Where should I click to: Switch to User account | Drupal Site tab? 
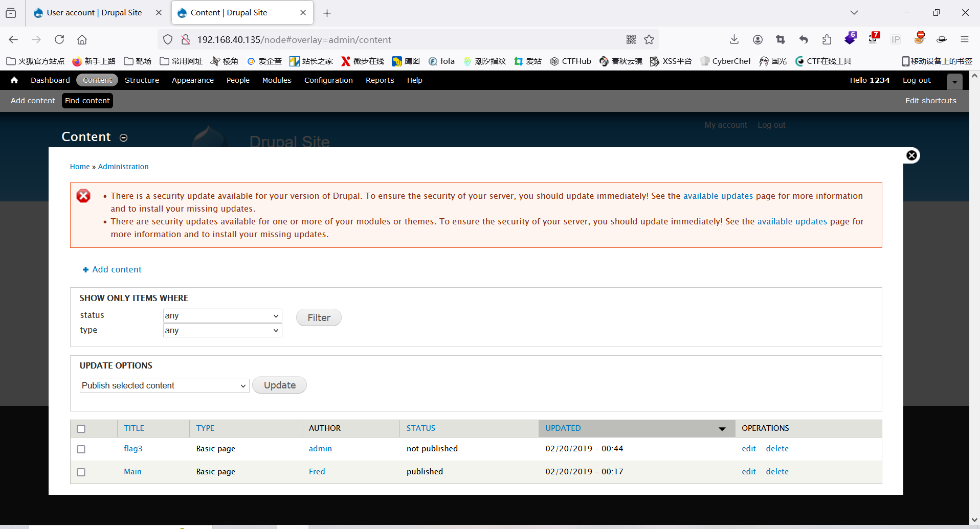point(94,13)
